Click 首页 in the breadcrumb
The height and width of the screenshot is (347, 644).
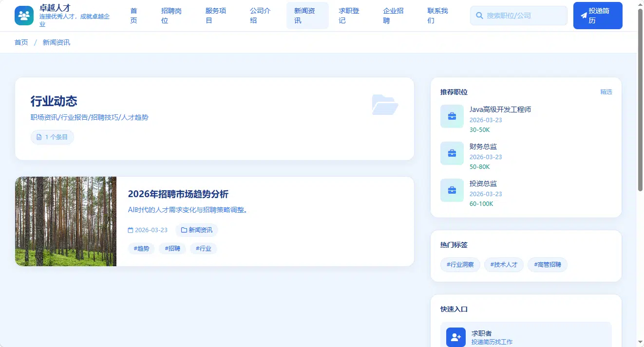21,42
